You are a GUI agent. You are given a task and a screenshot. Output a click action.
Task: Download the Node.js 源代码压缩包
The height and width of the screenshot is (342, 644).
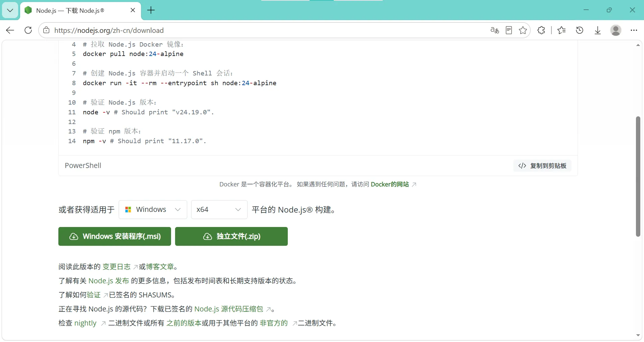point(229,309)
